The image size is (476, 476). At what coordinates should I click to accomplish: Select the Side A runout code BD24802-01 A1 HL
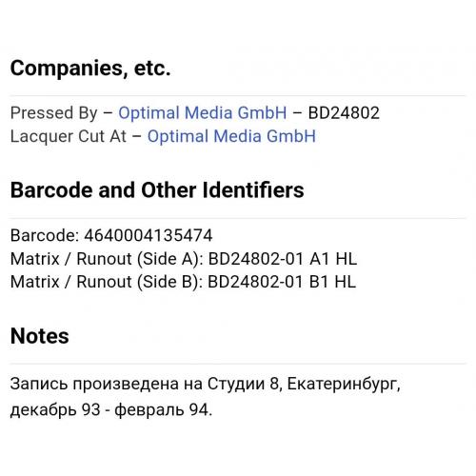tap(283, 259)
